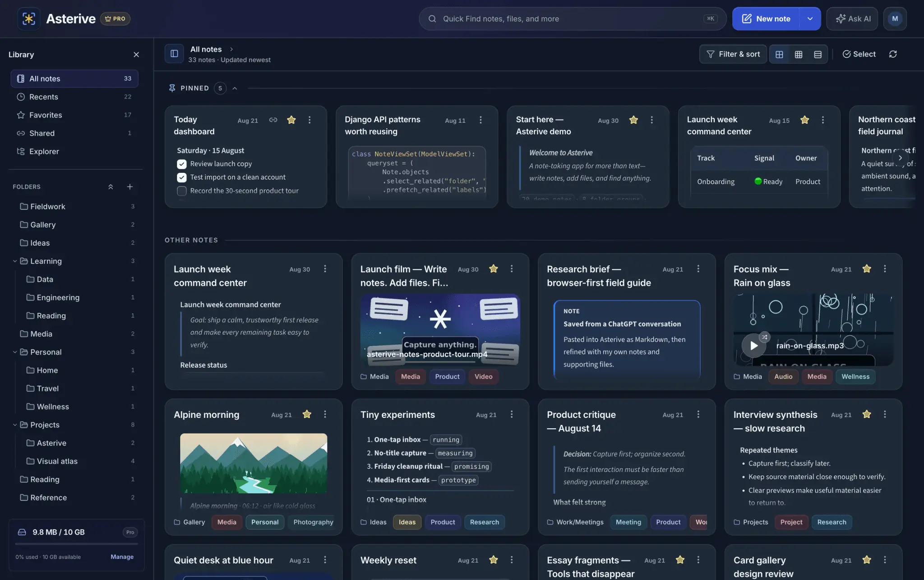The image size is (924, 580).
Task: Check Record the 30-second product tour
Action: coord(182,191)
